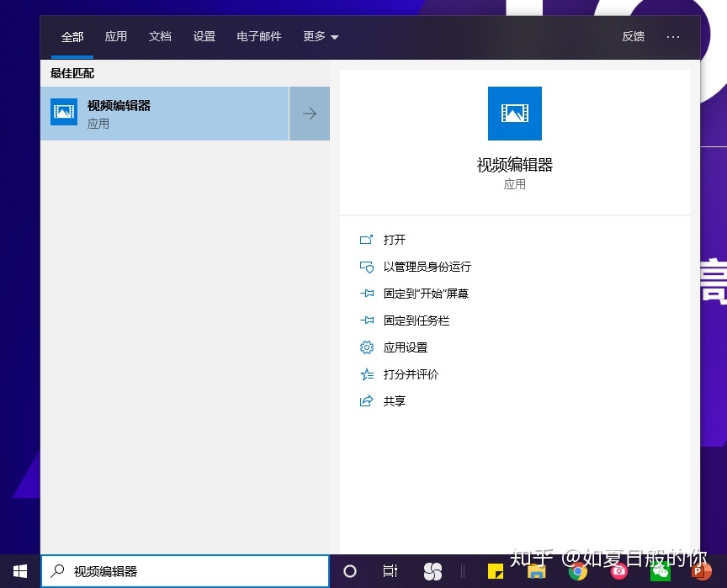The height and width of the screenshot is (588, 727).
Task: Click the search magnifier icon
Action: coord(57,571)
